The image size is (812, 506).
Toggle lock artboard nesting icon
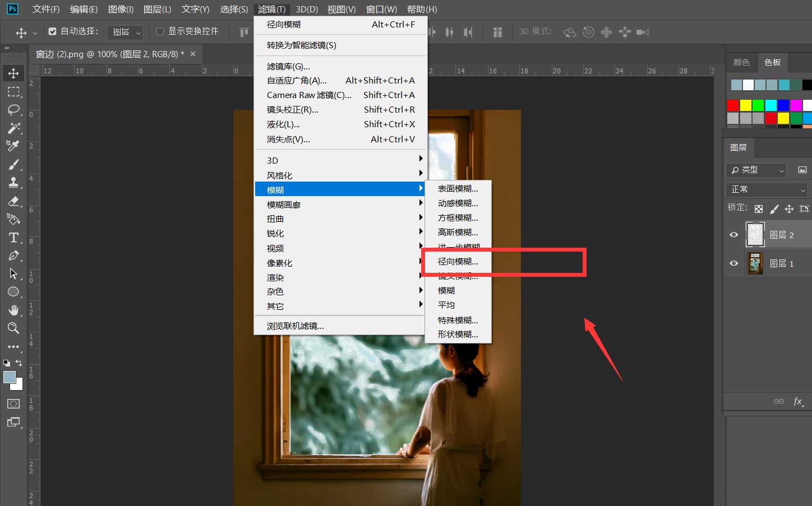[x=804, y=209]
